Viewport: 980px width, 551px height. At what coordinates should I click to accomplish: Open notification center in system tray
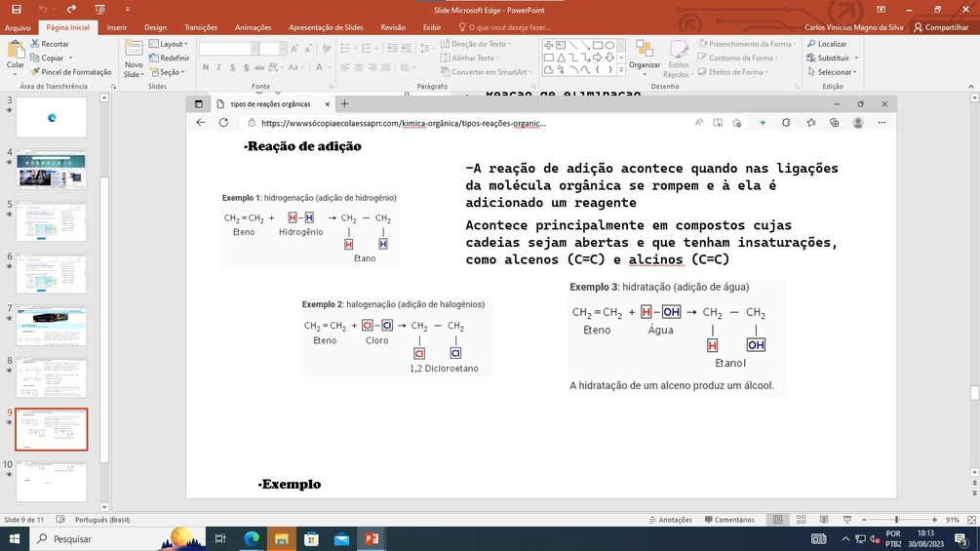click(961, 538)
